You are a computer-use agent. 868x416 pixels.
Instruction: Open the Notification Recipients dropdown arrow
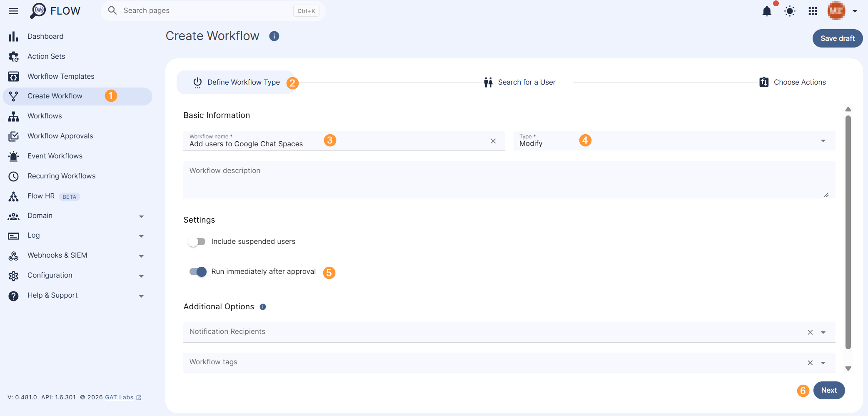pyautogui.click(x=823, y=333)
